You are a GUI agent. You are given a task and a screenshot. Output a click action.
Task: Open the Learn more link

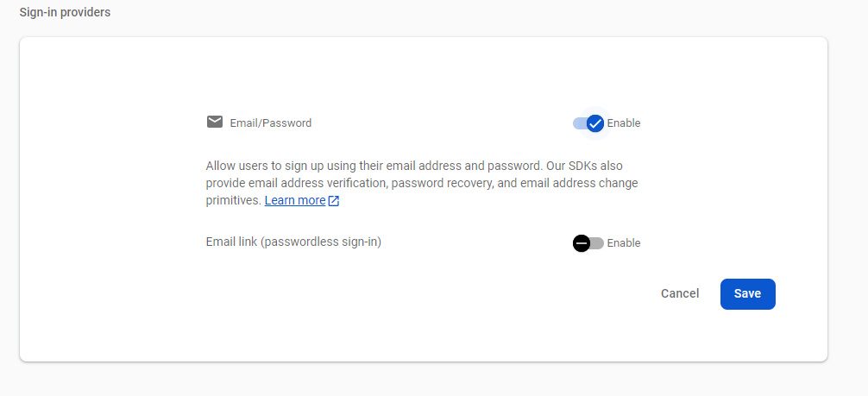[x=295, y=200]
